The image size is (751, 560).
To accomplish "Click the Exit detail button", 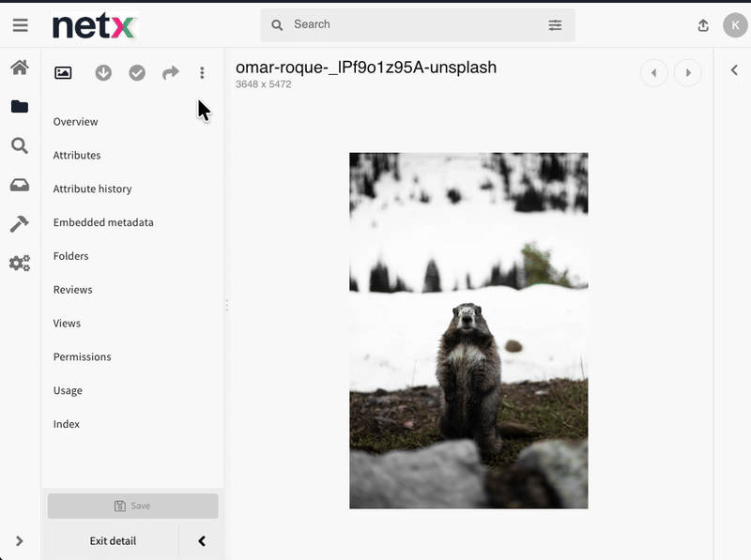I will point(113,541).
